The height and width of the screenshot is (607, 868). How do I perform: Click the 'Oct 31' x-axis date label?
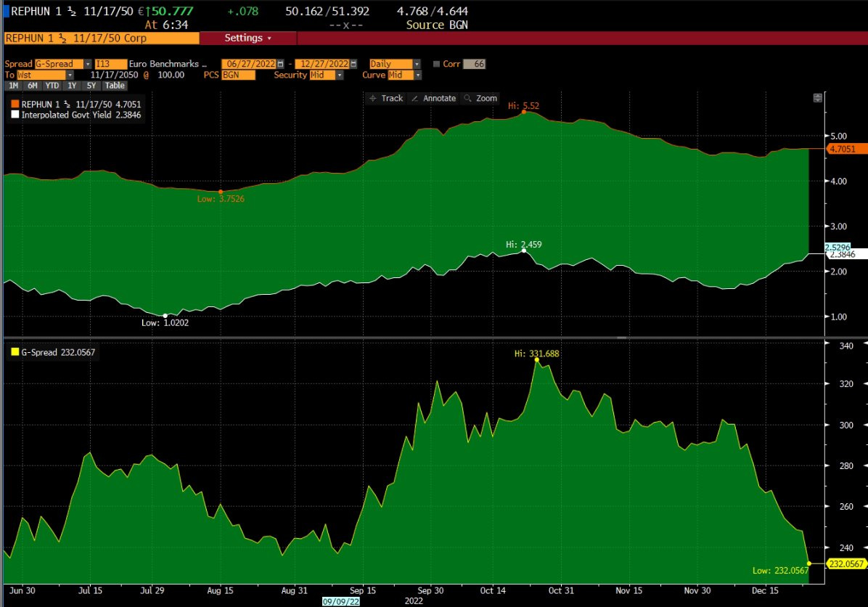coord(561,590)
